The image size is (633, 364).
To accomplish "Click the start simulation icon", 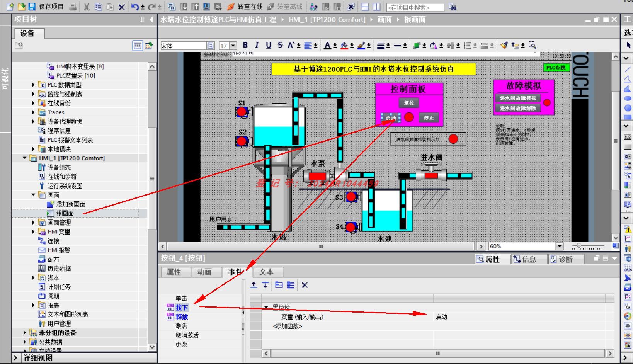I will tap(207, 7).
